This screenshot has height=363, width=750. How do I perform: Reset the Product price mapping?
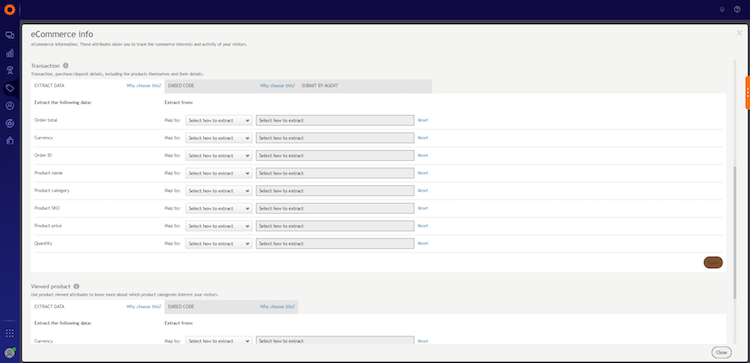423,226
